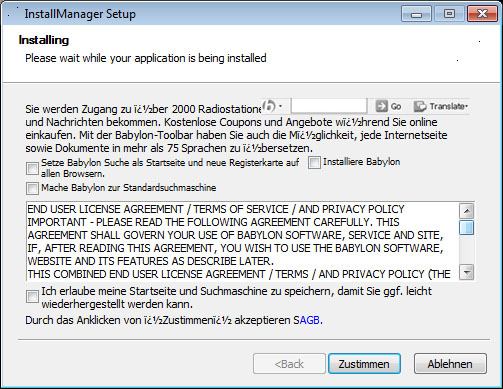Click the Babylon logo icon in toolbar preview
Viewport: 503px width, 389px height.
269,106
